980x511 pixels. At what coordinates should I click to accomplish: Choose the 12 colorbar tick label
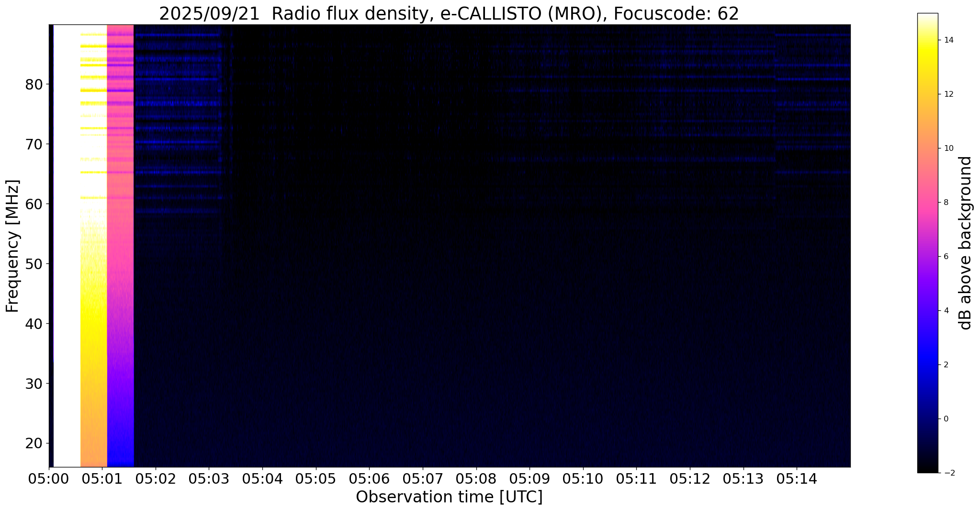[x=948, y=94]
